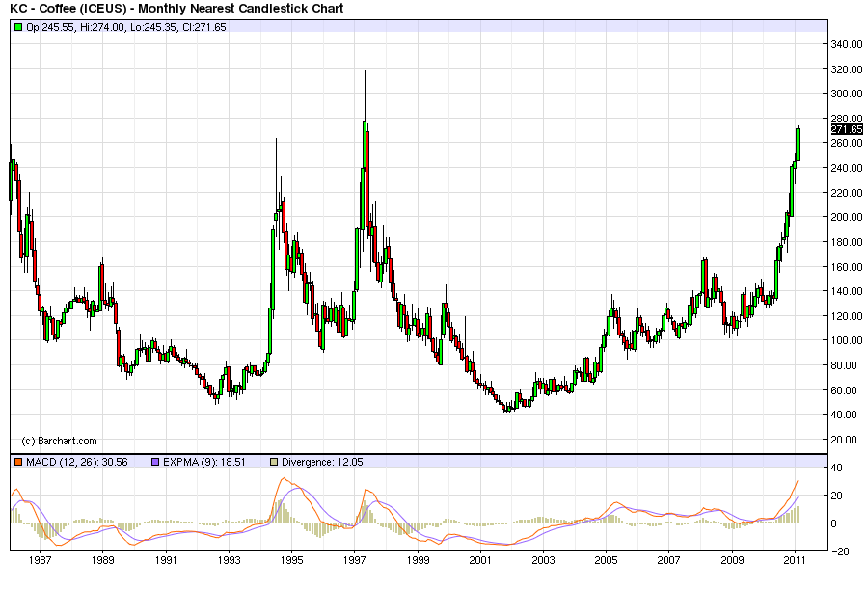Click the '(c) Barchart.com' text
Viewport: 868px width, 590px height.
click(59, 442)
